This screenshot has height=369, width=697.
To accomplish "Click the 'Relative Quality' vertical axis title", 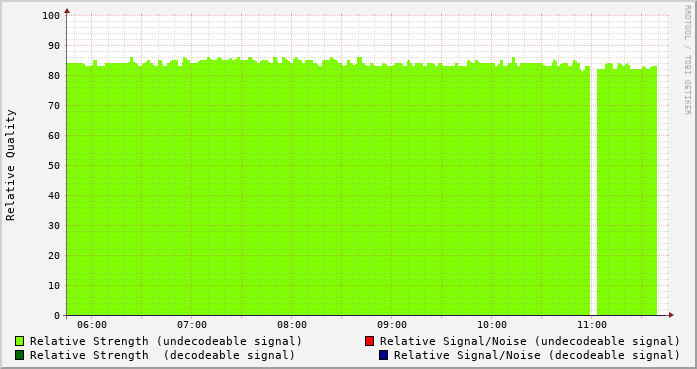I will (11, 165).
